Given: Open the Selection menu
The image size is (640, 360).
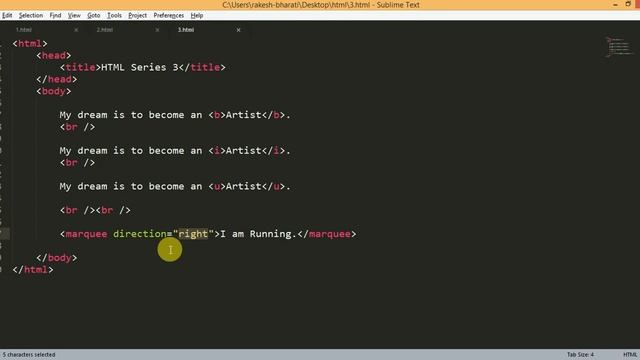Looking at the screenshot, I should click(x=31, y=16).
